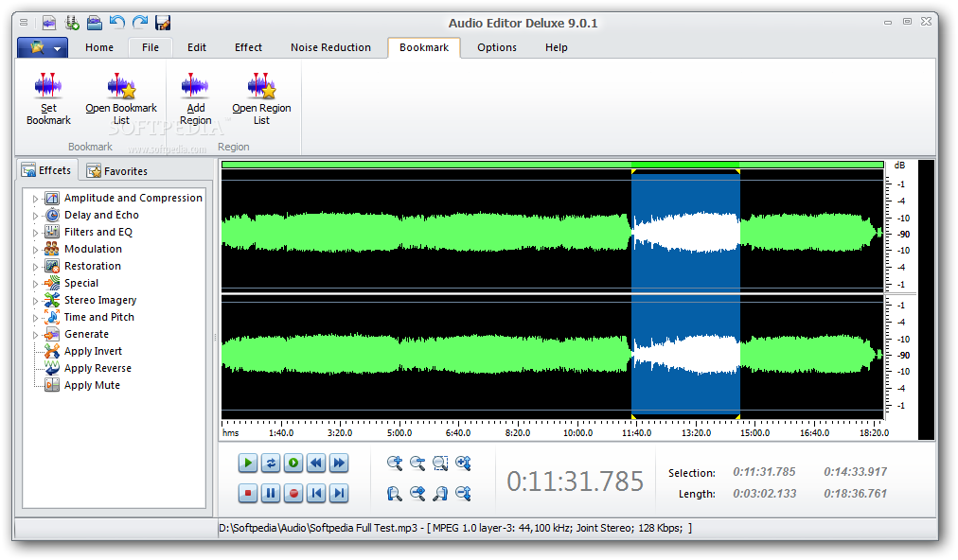
Task: Open the Bookmark List from ribbon
Action: [121, 99]
